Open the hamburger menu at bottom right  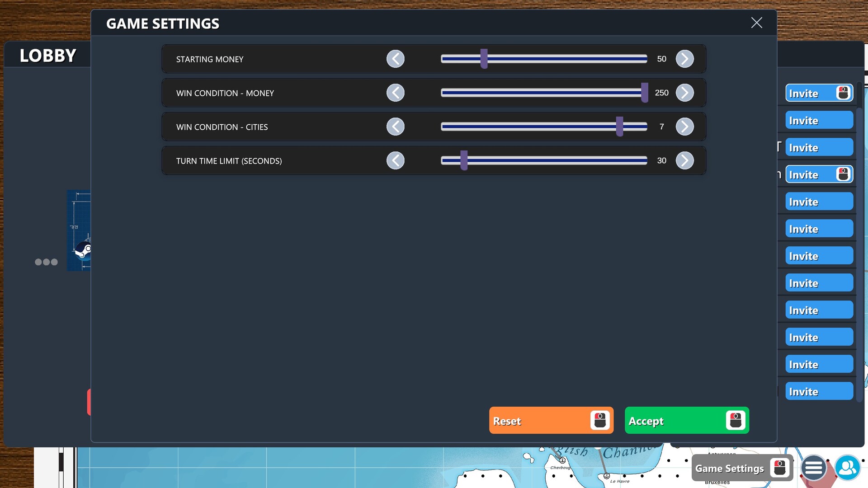click(813, 468)
